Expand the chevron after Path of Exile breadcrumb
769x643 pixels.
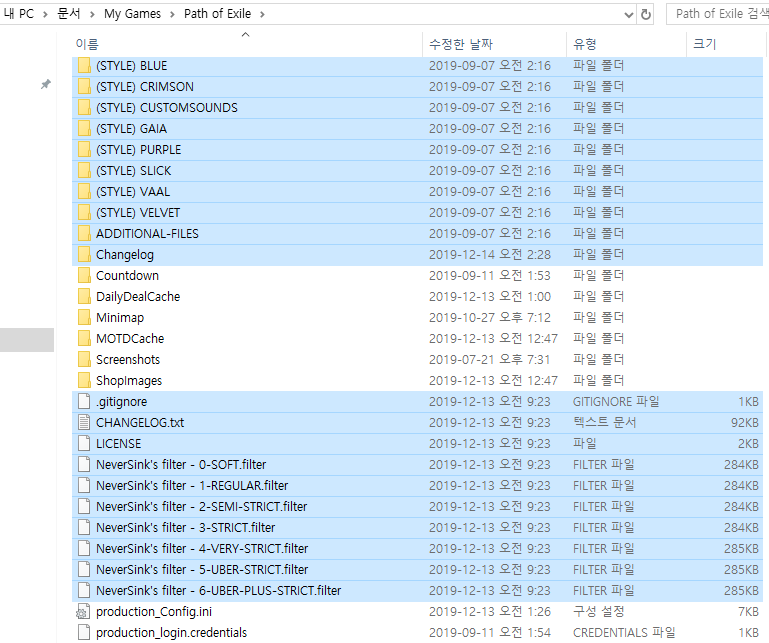[x=262, y=15]
